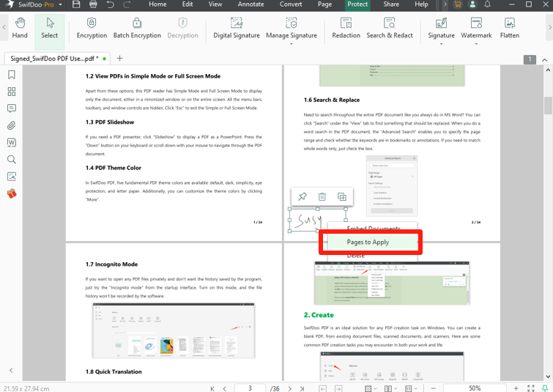The width and height of the screenshot is (553, 392).
Task: Collapse the left sidebar panel
Action: [11, 370]
